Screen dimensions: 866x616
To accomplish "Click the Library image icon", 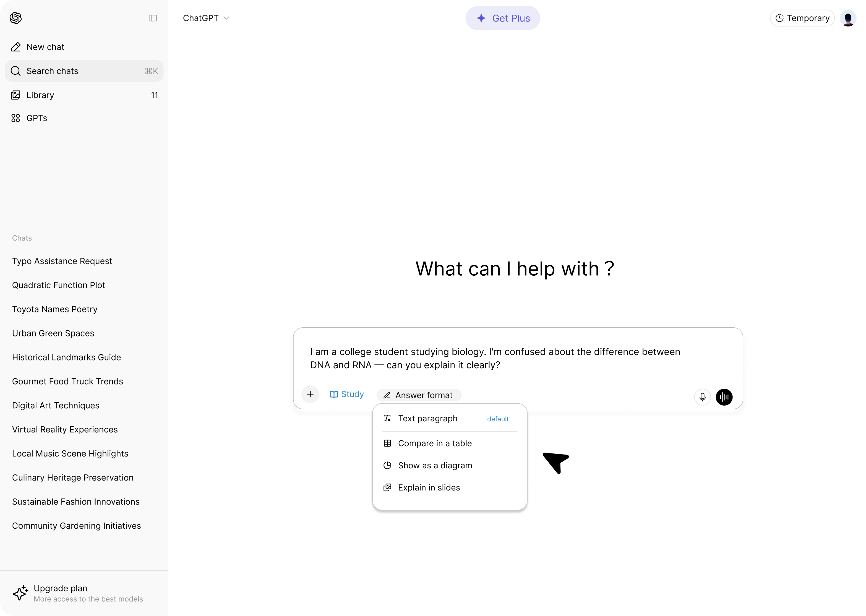I will pyautogui.click(x=15, y=95).
